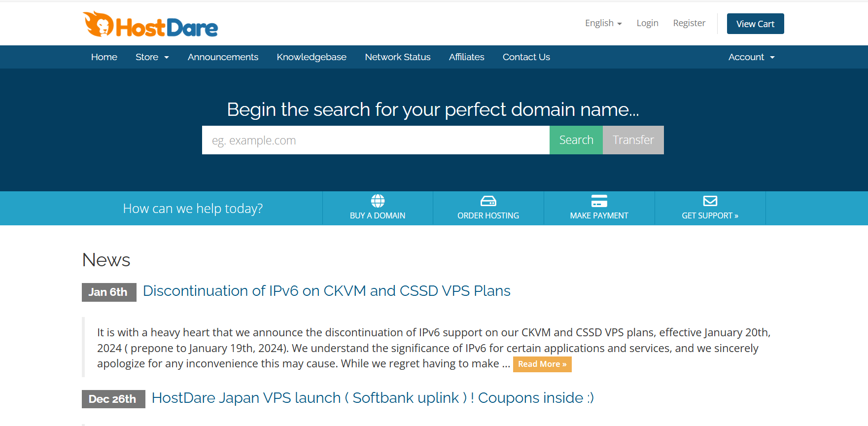Go to the Home menu item

(104, 57)
